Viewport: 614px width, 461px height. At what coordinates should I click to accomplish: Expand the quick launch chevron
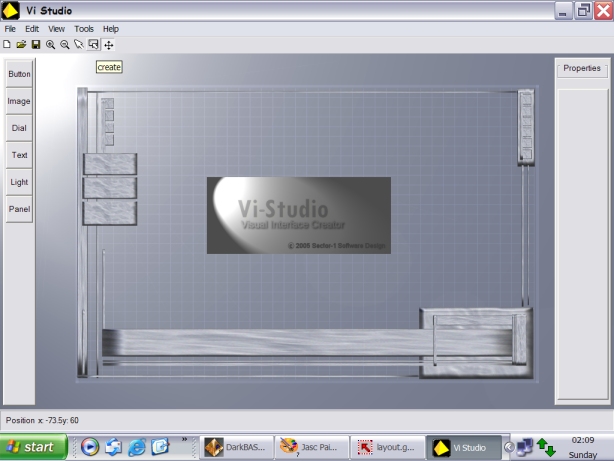point(184,439)
